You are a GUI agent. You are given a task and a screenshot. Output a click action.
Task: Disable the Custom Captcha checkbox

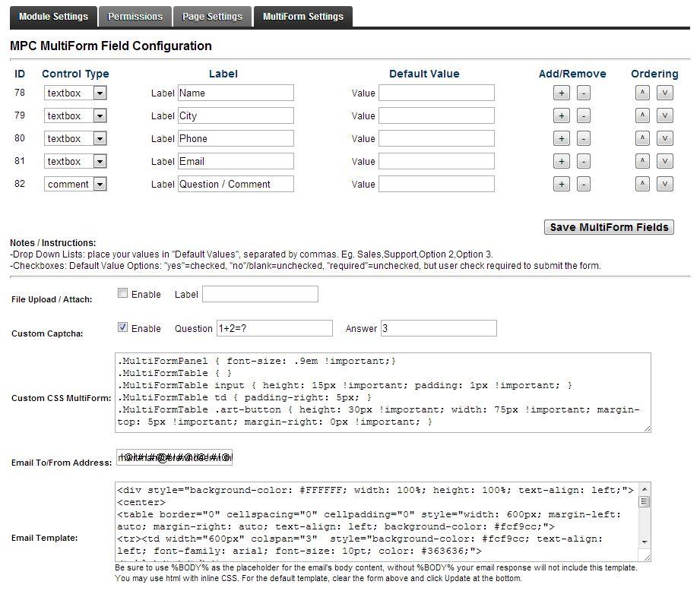coord(122,327)
